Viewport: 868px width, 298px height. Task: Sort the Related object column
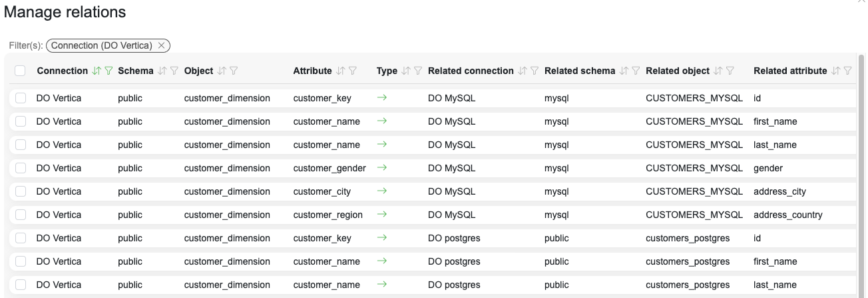tap(718, 71)
